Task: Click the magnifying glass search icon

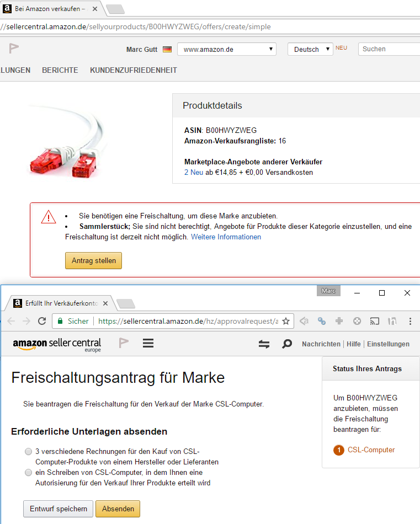Action: tap(286, 344)
